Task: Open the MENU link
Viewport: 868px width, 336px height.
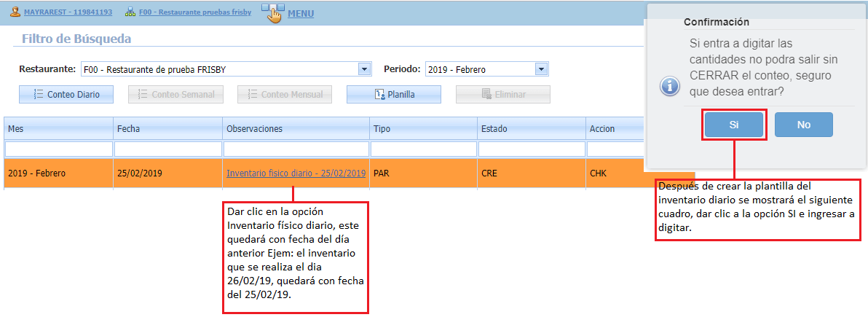Action: (x=301, y=14)
